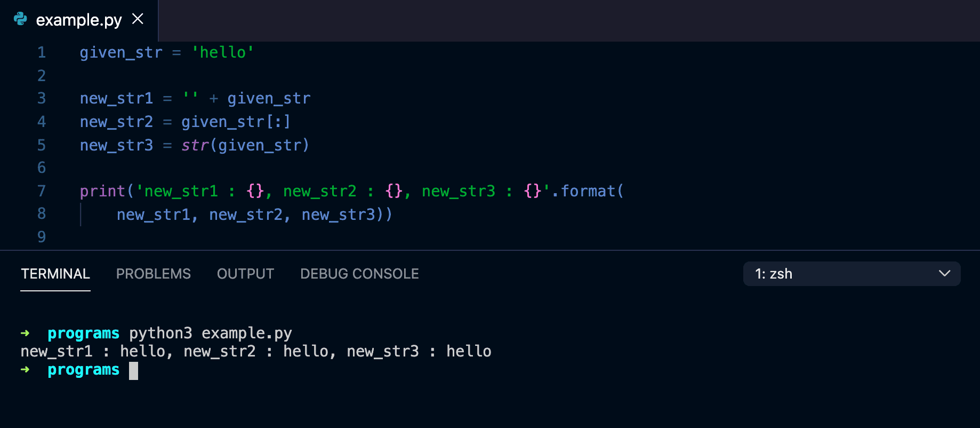Click the new_str2 variable on line 4
Screen dimensions: 980x428
116,122
